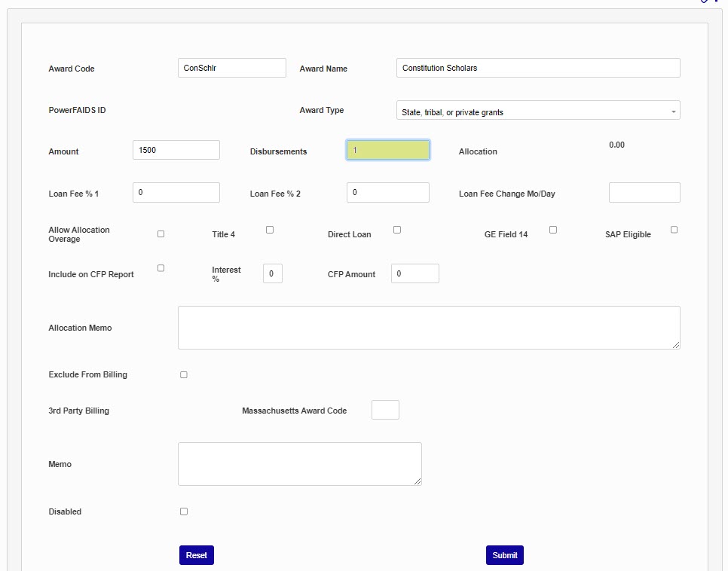Enable the SAP Eligible checkbox
728x571 pixels.
point(674,230)
